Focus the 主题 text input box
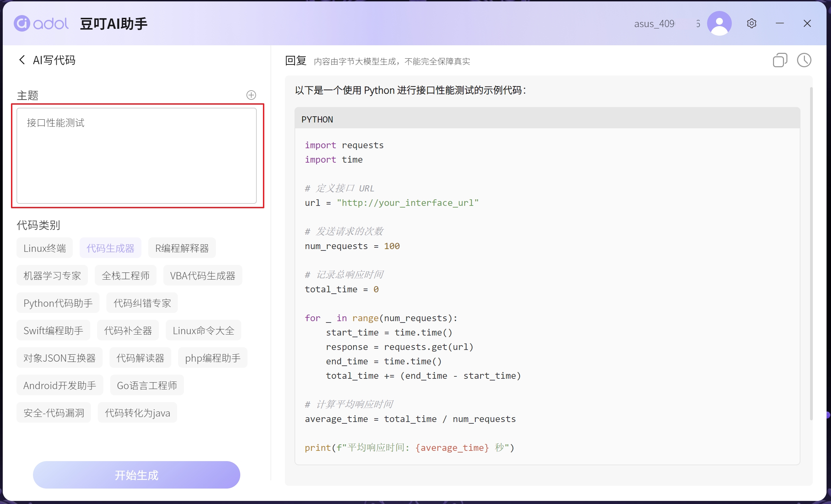 [137, 156]
